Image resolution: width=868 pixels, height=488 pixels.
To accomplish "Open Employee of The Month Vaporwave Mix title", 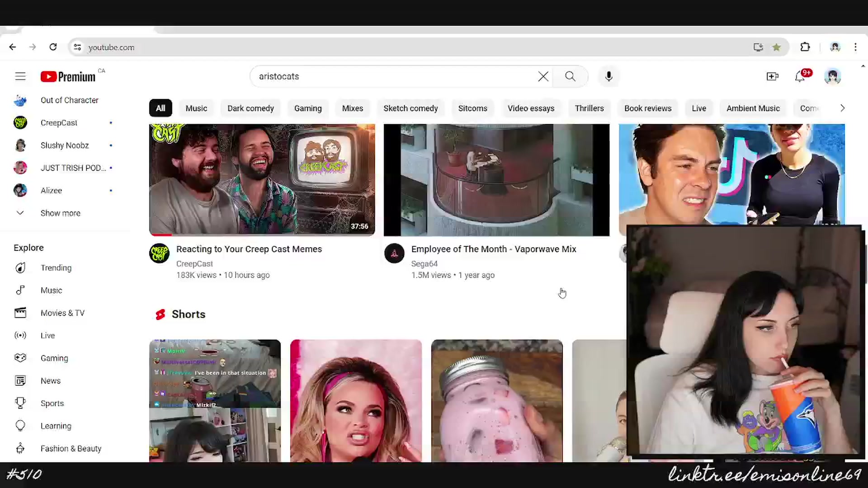I will 494,249.
